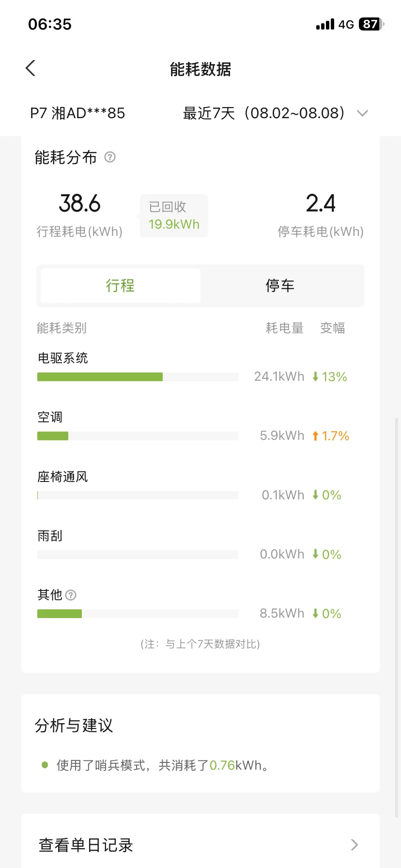Tap the 已回收 19.9kWh badge
The width and height of the screenshot is (401, 868).
pos(174,216)
